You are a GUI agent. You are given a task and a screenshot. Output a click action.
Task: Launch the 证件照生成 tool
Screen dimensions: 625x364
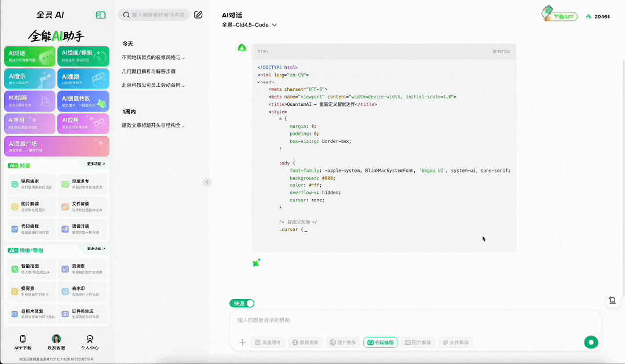coord(82,314)
